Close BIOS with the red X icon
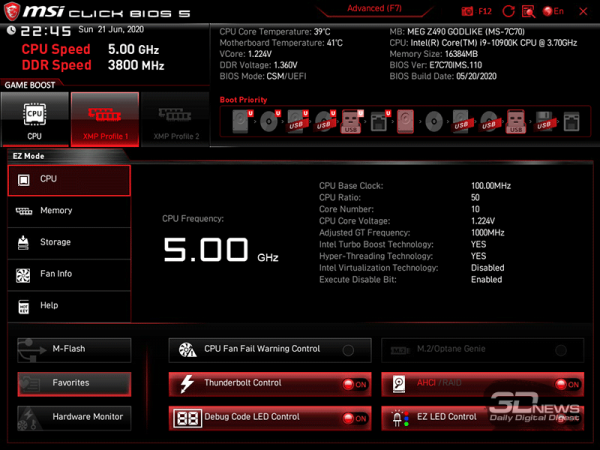The height and width of the screenshot is (450, 600). pyautogui.click(x=583, y=11)
